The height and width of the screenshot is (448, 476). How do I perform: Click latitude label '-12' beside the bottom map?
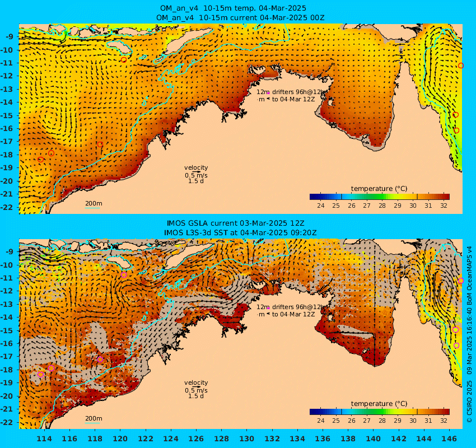[8, 291]
